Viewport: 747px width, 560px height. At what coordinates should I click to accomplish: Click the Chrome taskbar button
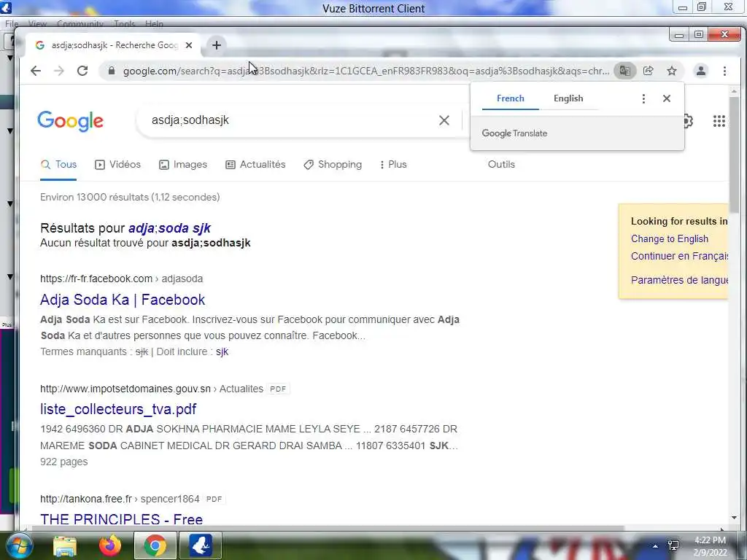[155, 545]
